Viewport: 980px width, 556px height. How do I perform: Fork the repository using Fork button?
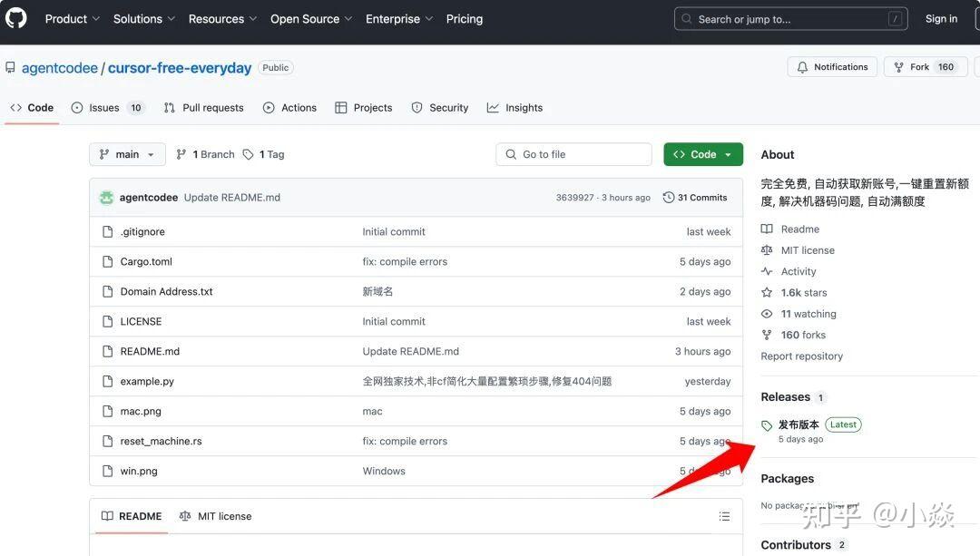[919, 67]
